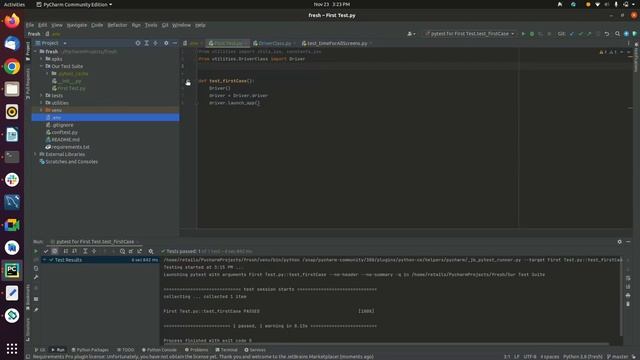Image resolution: width=640 pixels, height=360 pixels.
Task: Run the pytest configuration with green play icon
Action: (523, 34)
